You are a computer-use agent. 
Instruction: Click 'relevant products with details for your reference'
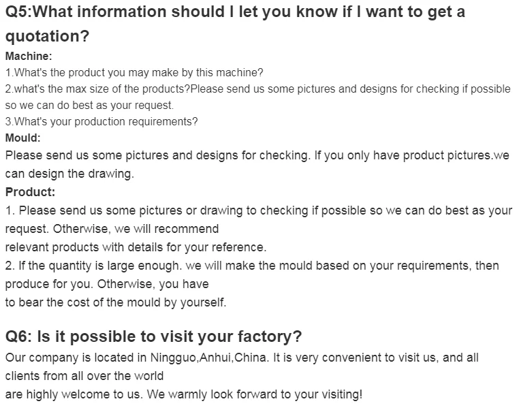coord(136,247)
